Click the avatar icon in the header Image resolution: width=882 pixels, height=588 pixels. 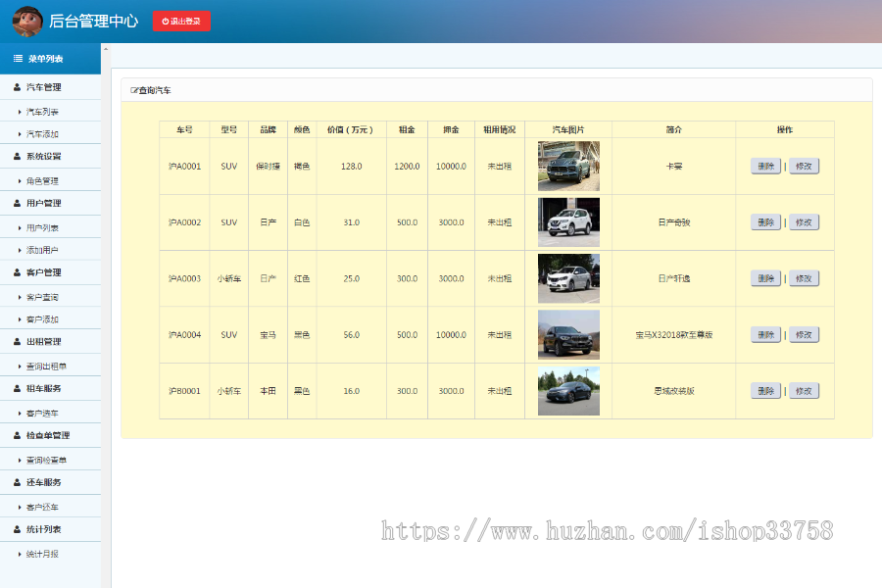click(x=25, y=22)
